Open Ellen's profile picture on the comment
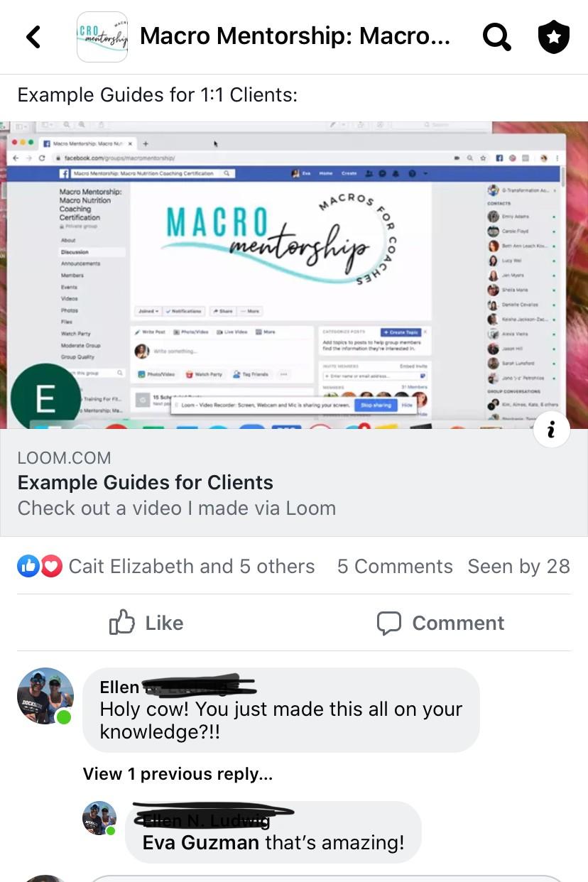Viewport: 588px width, 882px height. click(x=45, y=696)
